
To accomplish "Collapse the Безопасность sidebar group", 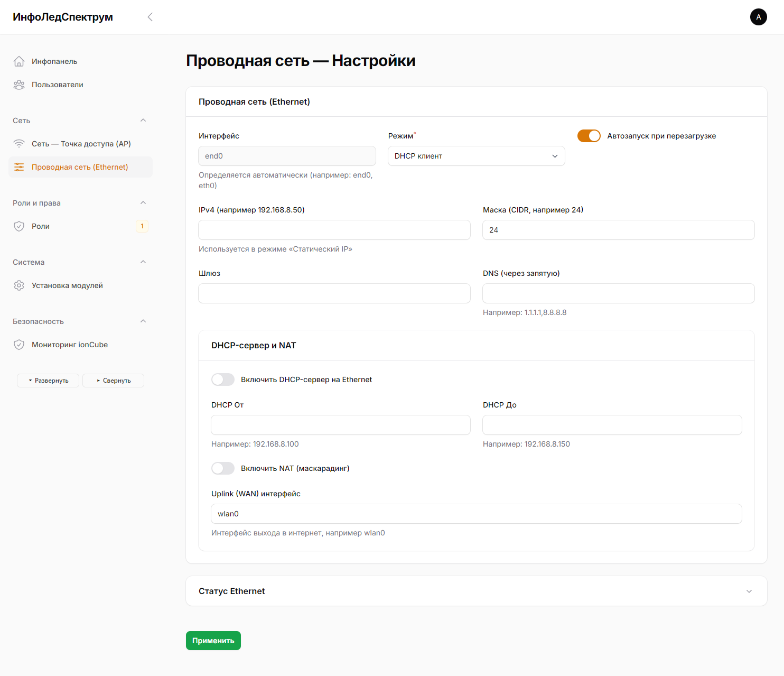I will point(143,321).
